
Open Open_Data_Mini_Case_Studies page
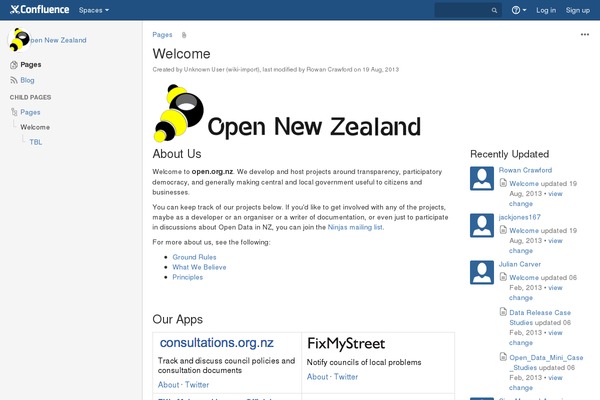pos(546,362)
